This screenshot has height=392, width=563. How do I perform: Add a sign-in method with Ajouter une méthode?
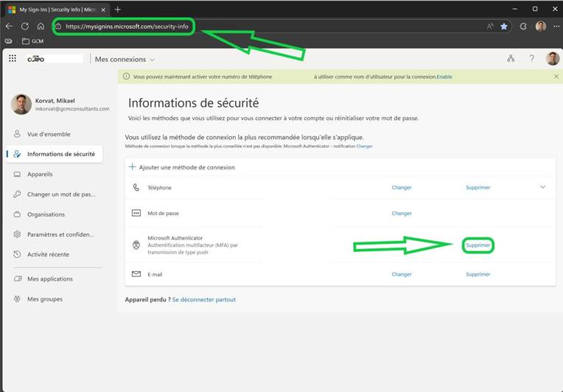(x=182, y=167)
